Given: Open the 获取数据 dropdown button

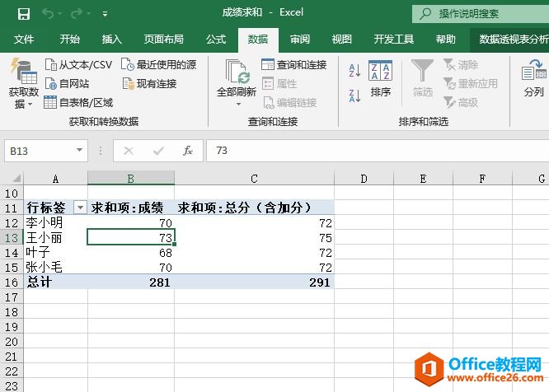Looking at the screenshot, I should pyautogui.click(x=23, y=84).
